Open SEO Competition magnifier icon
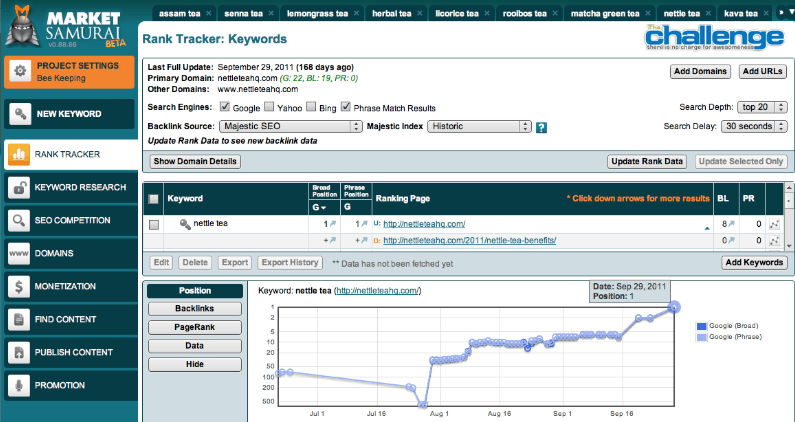 pos(19,220)
